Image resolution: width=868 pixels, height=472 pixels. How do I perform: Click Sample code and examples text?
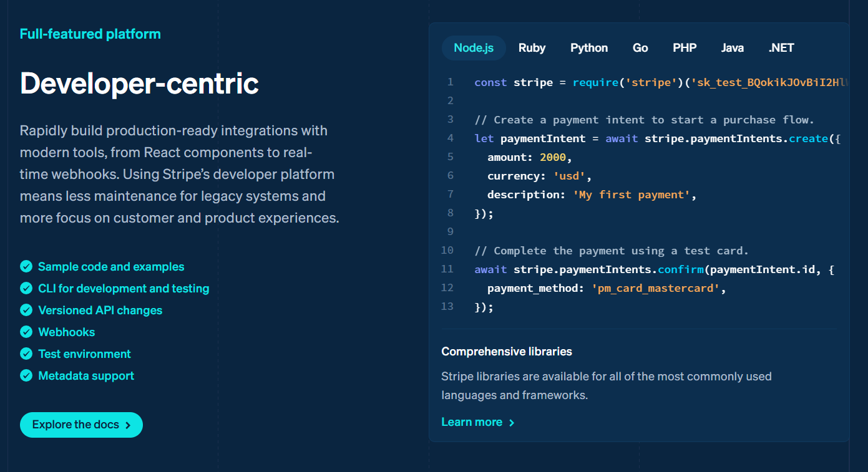[x=111, y=267]
